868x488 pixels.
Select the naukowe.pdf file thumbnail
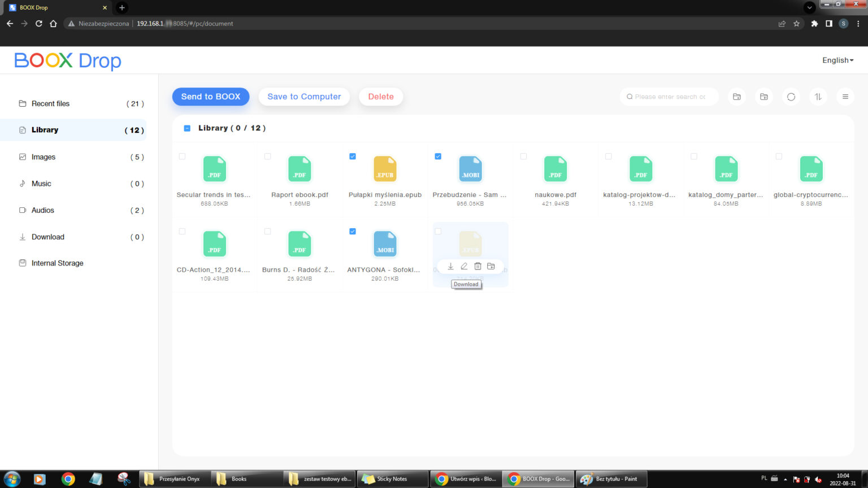click(x=555, y=169)
